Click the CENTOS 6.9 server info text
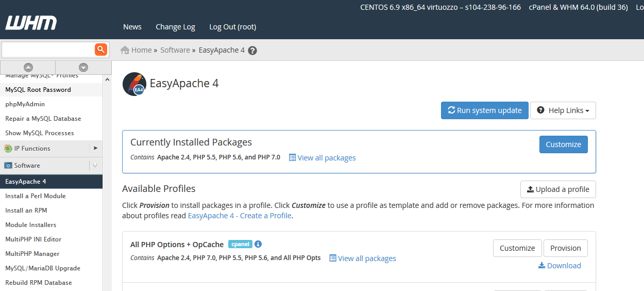The width and height of the screenshot is (644, 291). pos(440,7)
